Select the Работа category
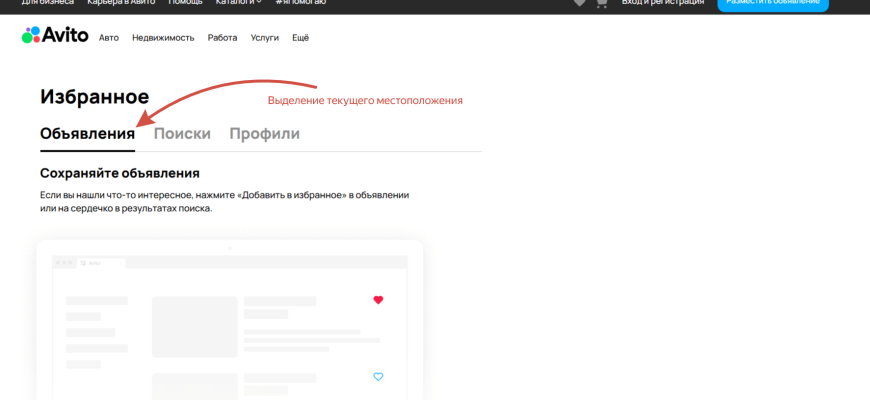The image size is (870, 400). point(222,38)
